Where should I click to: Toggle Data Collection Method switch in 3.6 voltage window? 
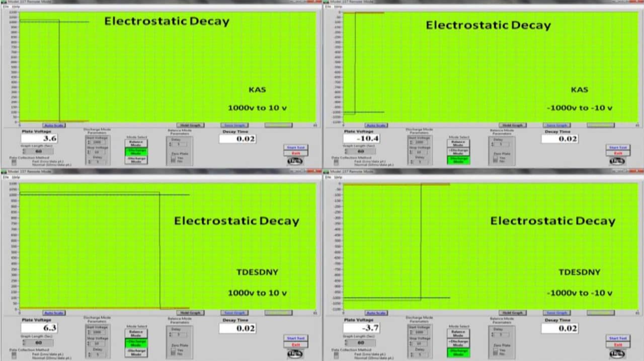14,162
